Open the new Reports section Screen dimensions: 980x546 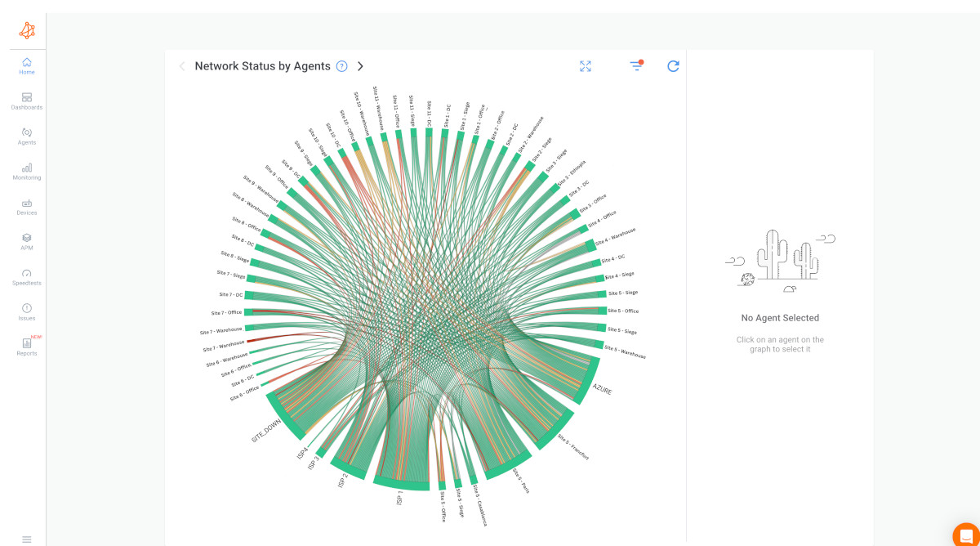coord(26,347)
